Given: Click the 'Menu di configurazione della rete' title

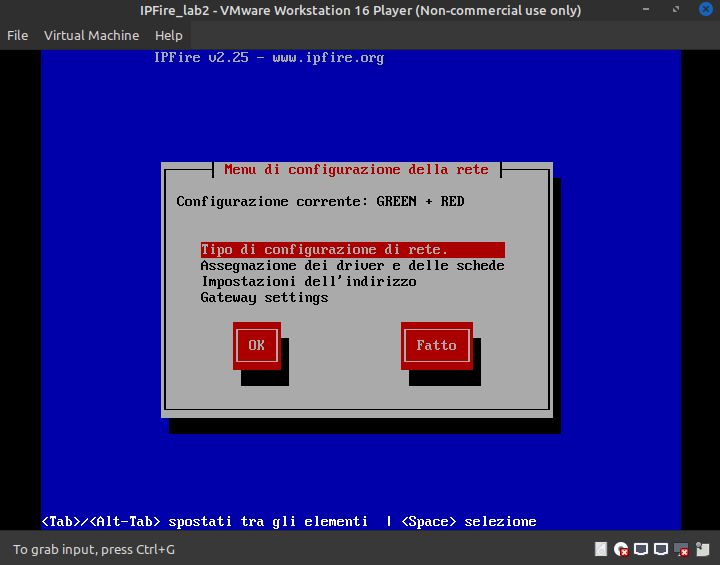Looking at the screenshot, I should (x=356, y=170).
